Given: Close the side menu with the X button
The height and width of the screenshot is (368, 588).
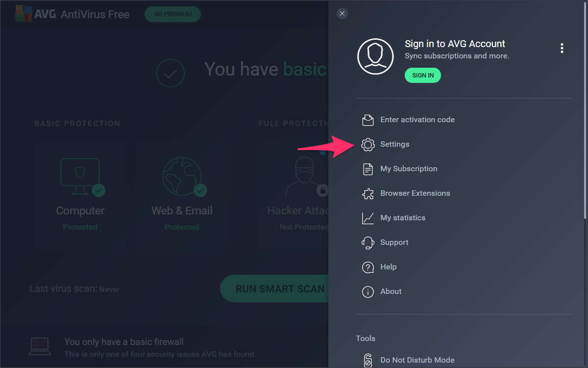Looking at the screenshot, I should 343,14.
